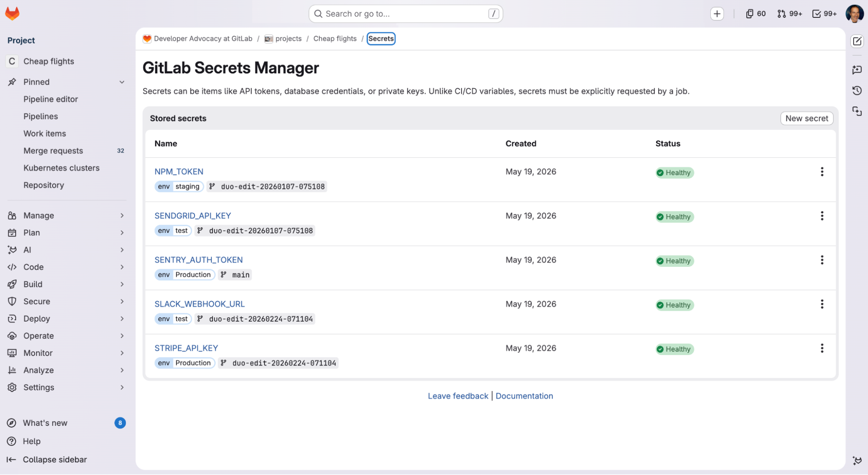Screen dimensions: 868x475
Task: Expand the Analyze section chevron
Action: click(x=122, y=370)
